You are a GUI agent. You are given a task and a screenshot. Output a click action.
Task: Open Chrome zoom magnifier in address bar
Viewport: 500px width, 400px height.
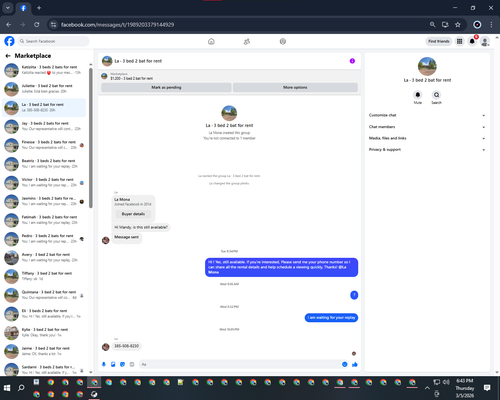pos(432,25)
